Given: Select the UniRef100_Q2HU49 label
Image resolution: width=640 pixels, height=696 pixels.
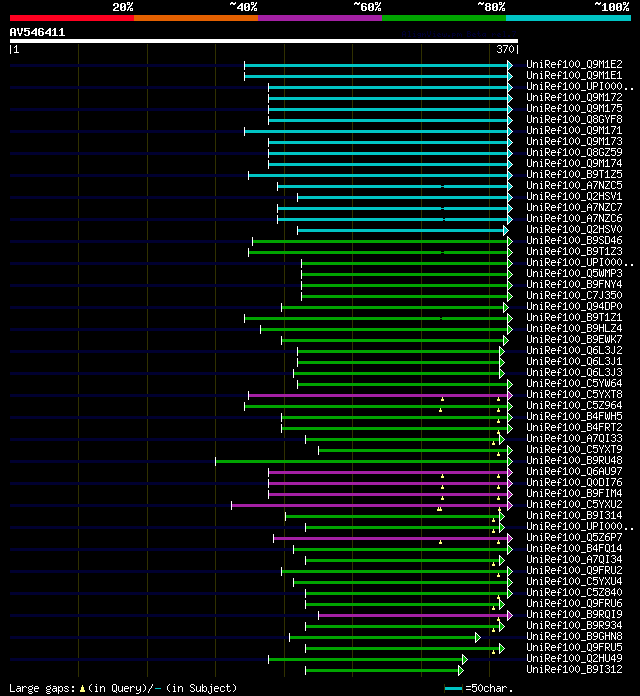Looking at the screenshot, I should pyautogui.click(x=574, y=659).
